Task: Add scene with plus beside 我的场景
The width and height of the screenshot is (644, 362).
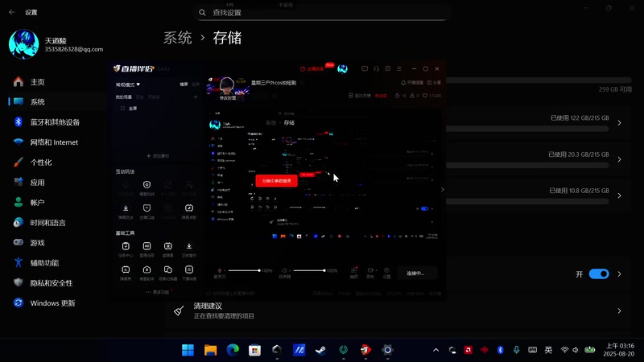Action: (x=196, y=97)
